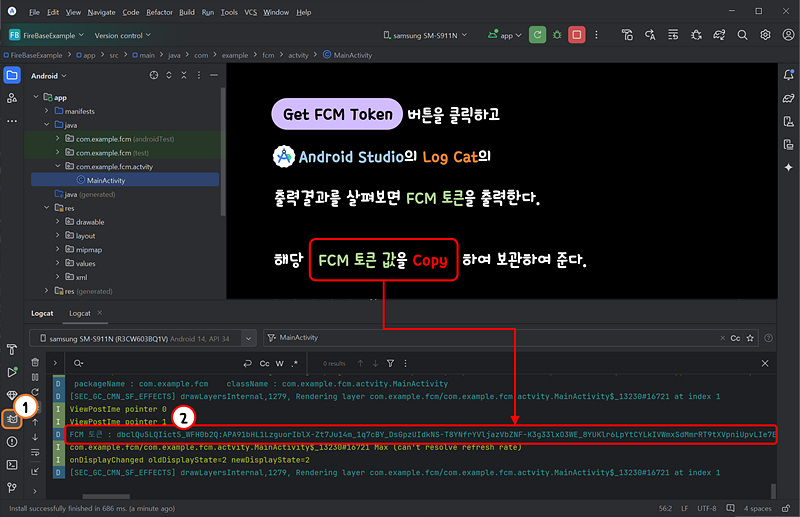
Task: Click Attach Debugger to Android Process icon
Action: (x=696, y=35)
